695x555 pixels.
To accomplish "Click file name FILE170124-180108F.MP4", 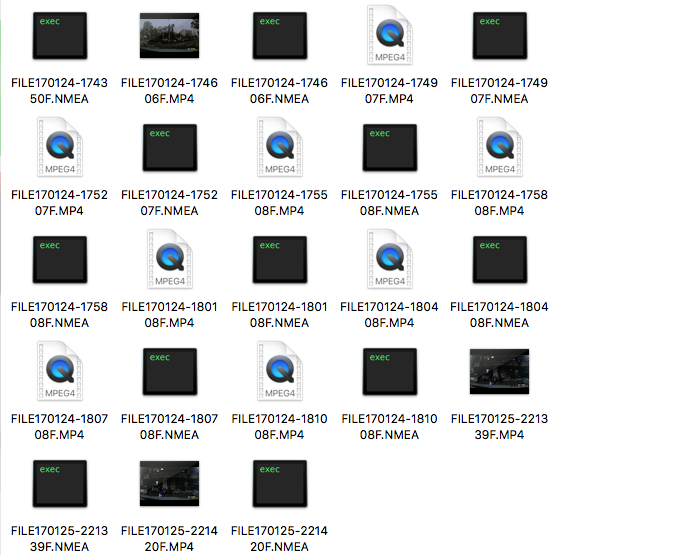I will [x=169, y=315].
